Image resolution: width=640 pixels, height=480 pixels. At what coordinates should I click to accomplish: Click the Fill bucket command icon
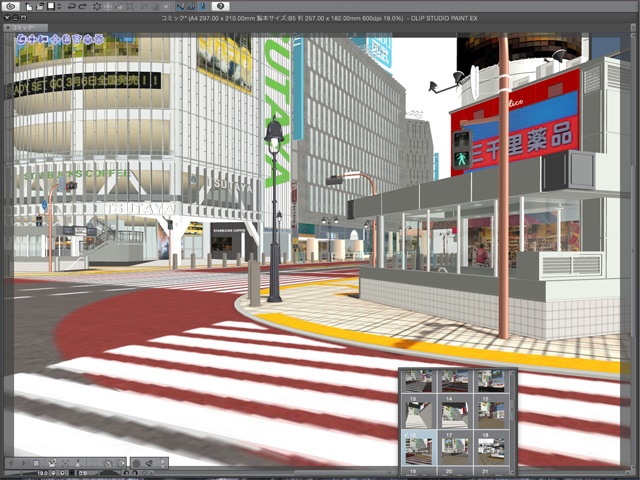click(x=119, y=7)
